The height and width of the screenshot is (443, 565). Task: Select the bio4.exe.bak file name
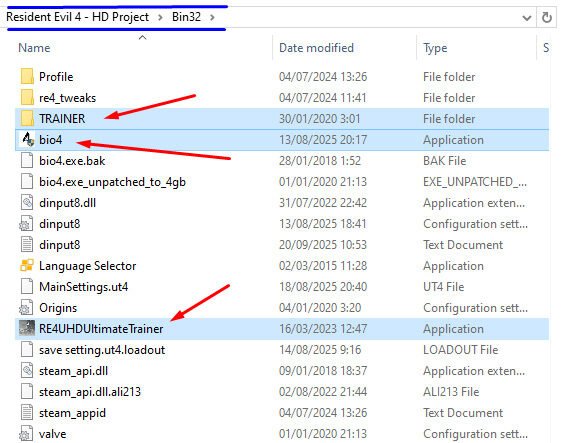(72, 161)
